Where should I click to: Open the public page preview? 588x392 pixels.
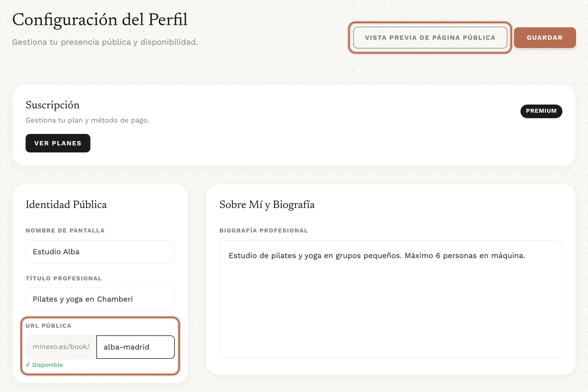point(430,37)
